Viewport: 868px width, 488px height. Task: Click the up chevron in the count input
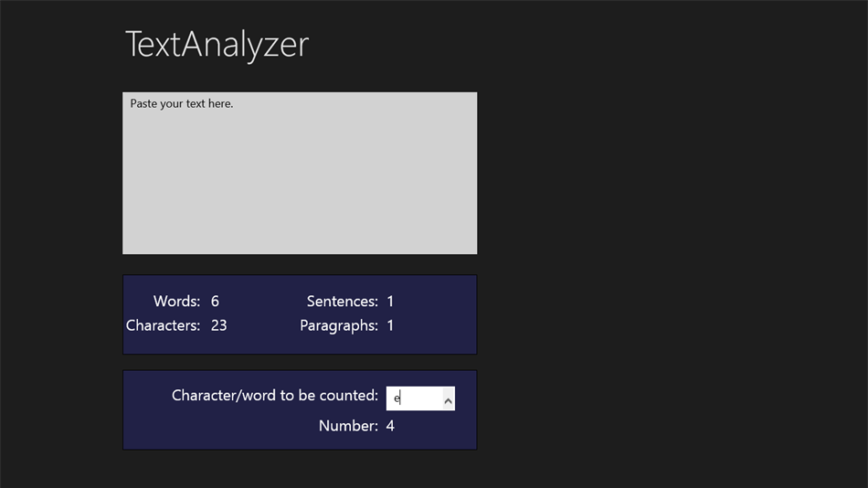449,400
